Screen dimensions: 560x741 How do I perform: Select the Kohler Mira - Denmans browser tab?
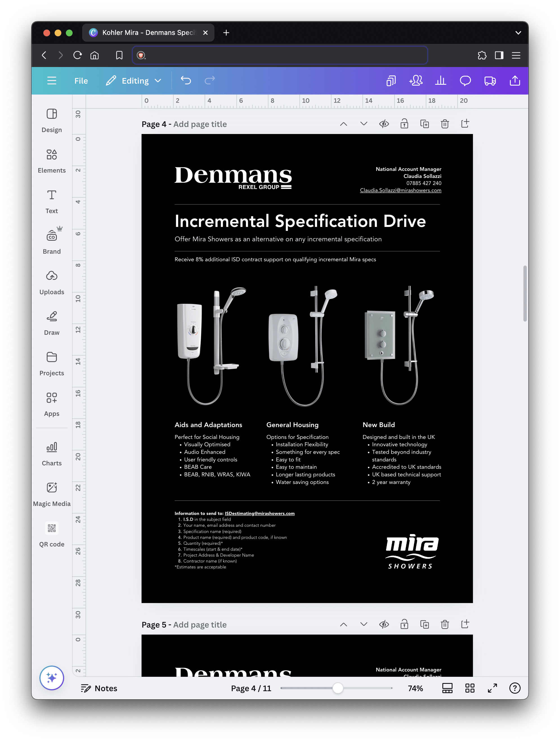coord(148,32)
